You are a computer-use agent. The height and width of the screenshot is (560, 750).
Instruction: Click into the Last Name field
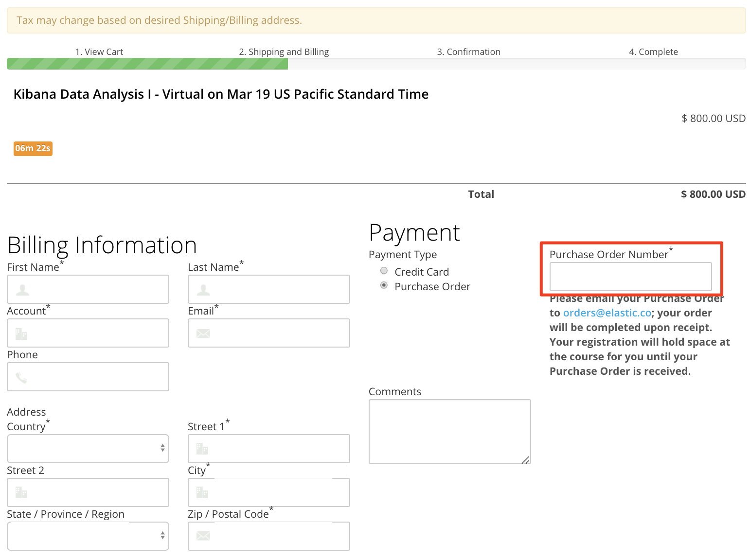[269, 289]
